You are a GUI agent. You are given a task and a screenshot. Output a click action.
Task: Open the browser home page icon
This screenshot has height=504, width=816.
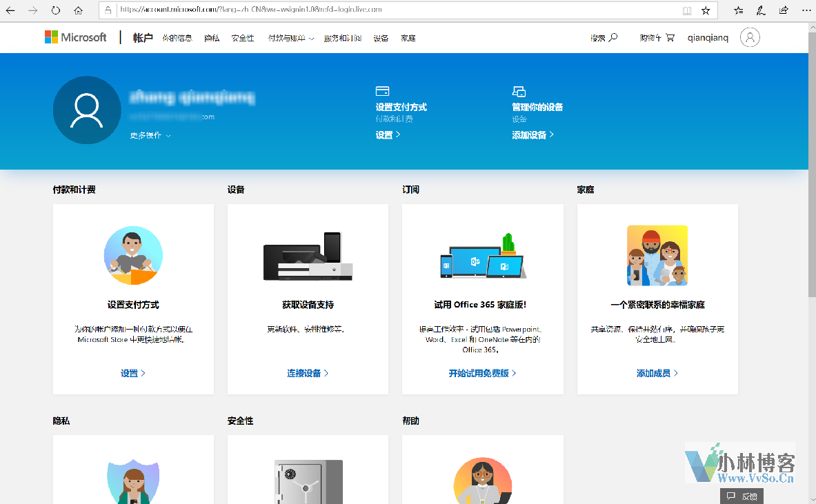click(78, 10)
